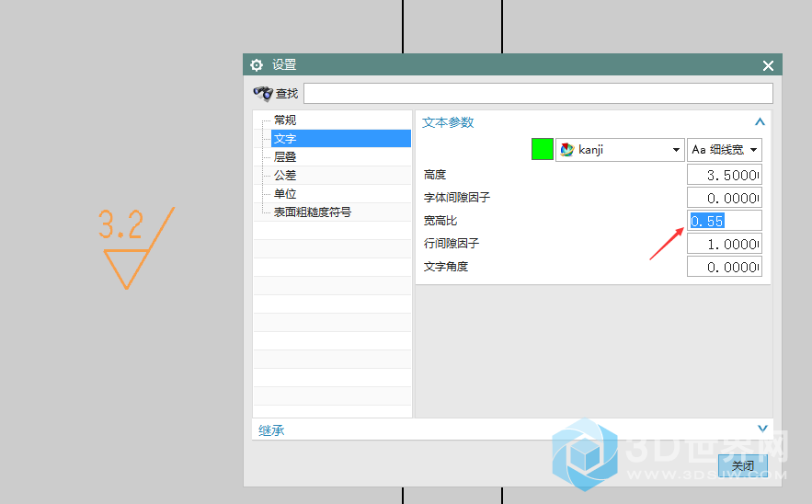Close the 设置 dialog with X
This screenshot has height=504, width=812.
(768, 65)
